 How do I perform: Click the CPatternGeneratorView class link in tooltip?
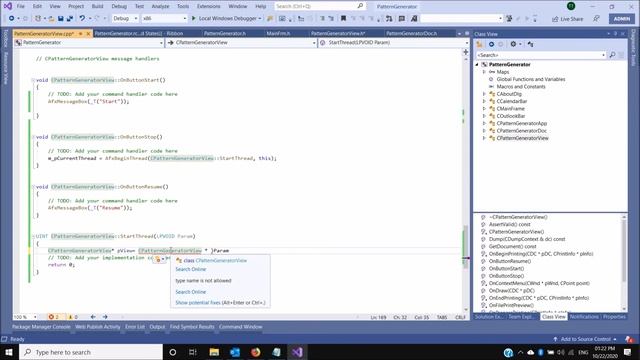click(221, 260)
